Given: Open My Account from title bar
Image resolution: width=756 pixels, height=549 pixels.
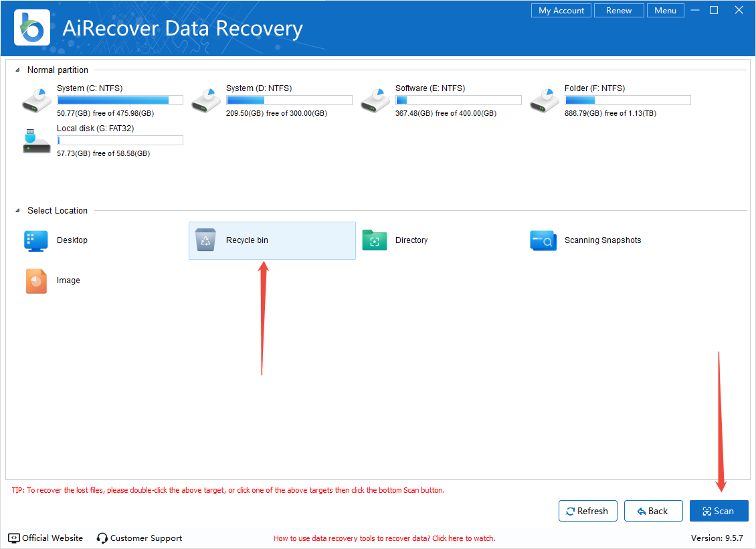Looking at the screenshot, I should coord(561,11).
